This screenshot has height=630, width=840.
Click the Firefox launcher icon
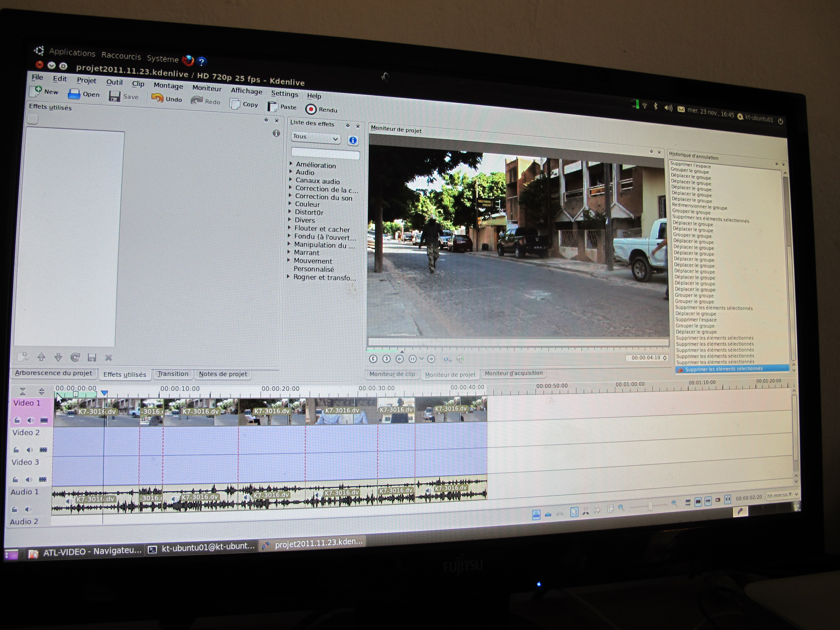pyautogui.click(x=188, y=60)
